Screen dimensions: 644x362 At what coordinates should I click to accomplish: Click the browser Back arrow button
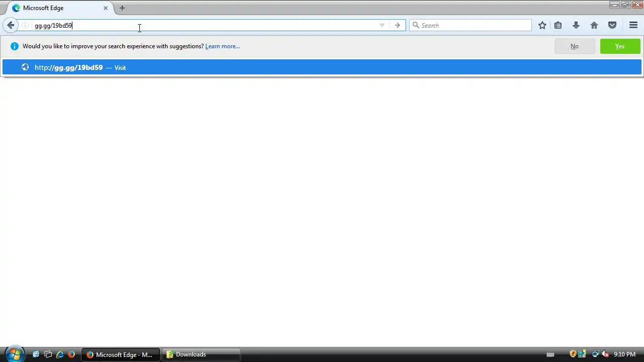(x=11, y=25)
